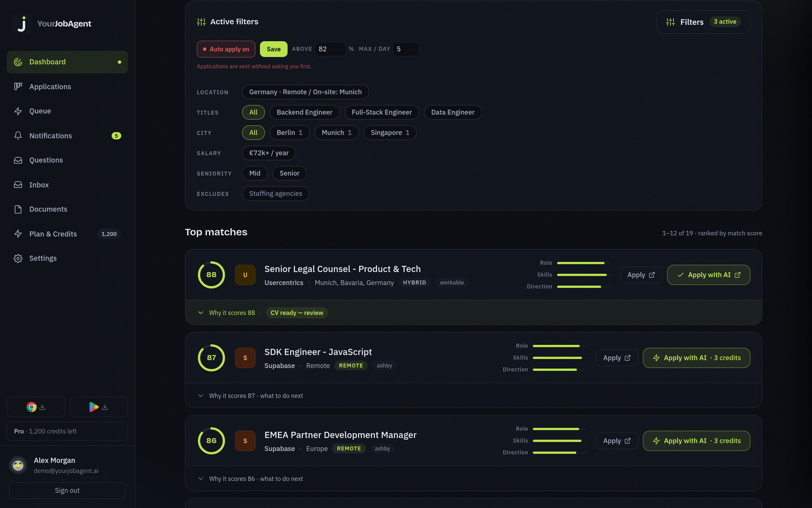
Task: Edit the Above percent field
Action: pyautogui.click(x=330, y=49)
